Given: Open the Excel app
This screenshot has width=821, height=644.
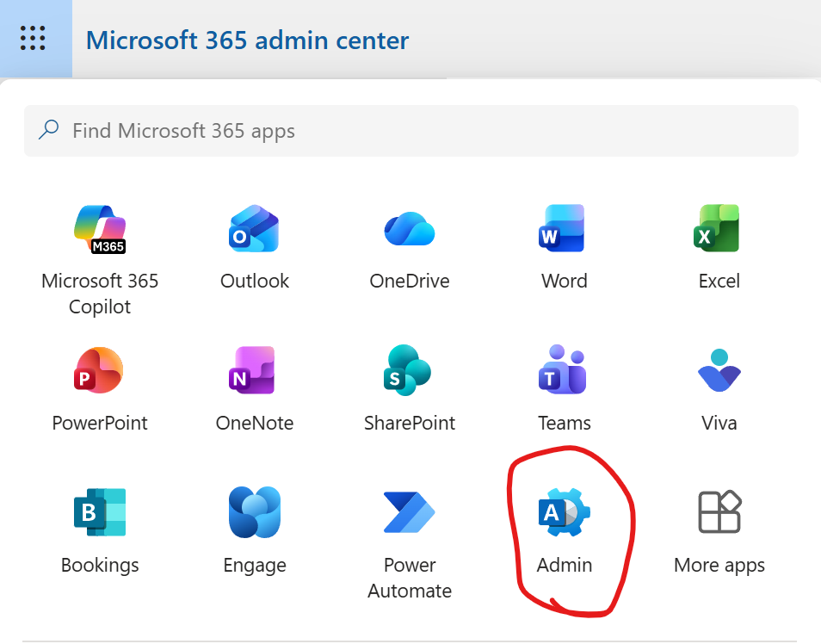Looking at the screenshot, I should pyautogui.click(x=719, y=229).
